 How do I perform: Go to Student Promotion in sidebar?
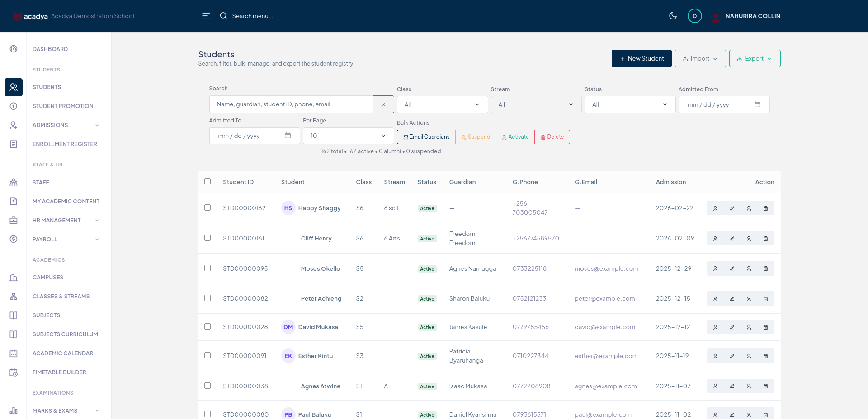(63, 106)
